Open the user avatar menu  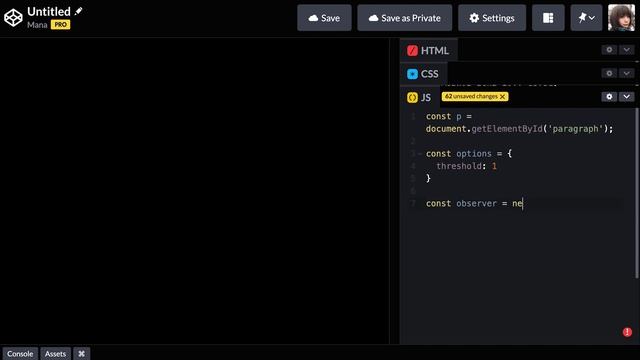(x=621, y=18)
